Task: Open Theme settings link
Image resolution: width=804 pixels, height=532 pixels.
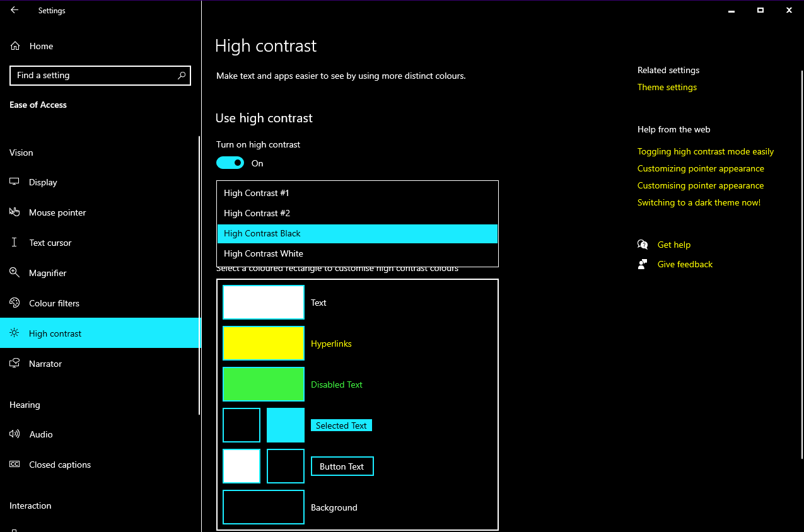Action: click(667, 87)
